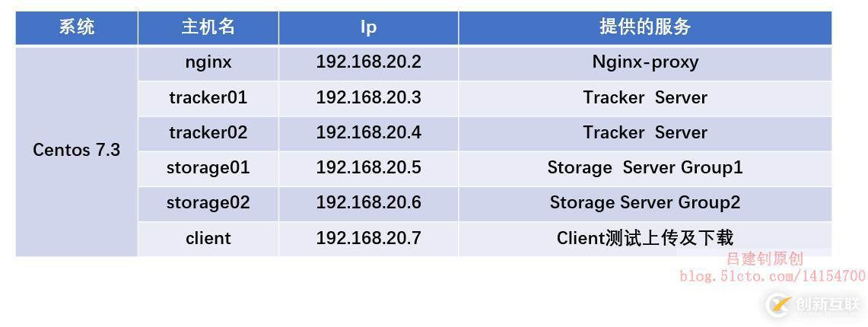Screen dimensions: 868x327
Task: Click the nginx hostname cell
Action: coord(208,62)
